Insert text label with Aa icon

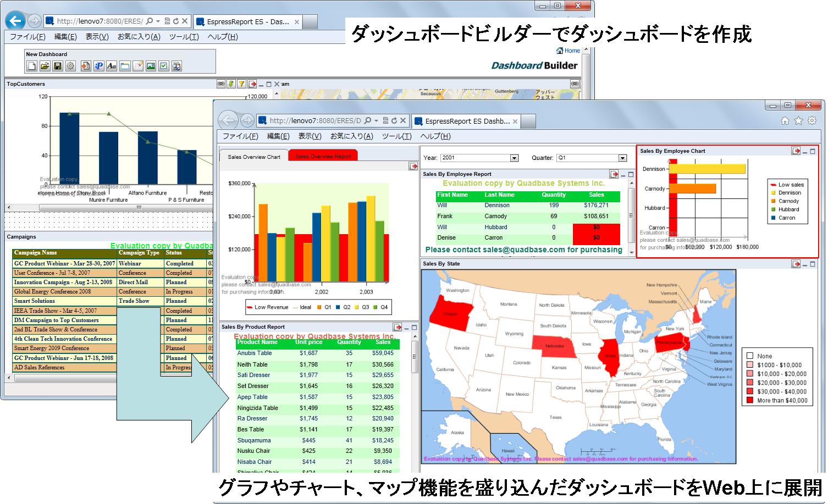[x=112, y=66]
